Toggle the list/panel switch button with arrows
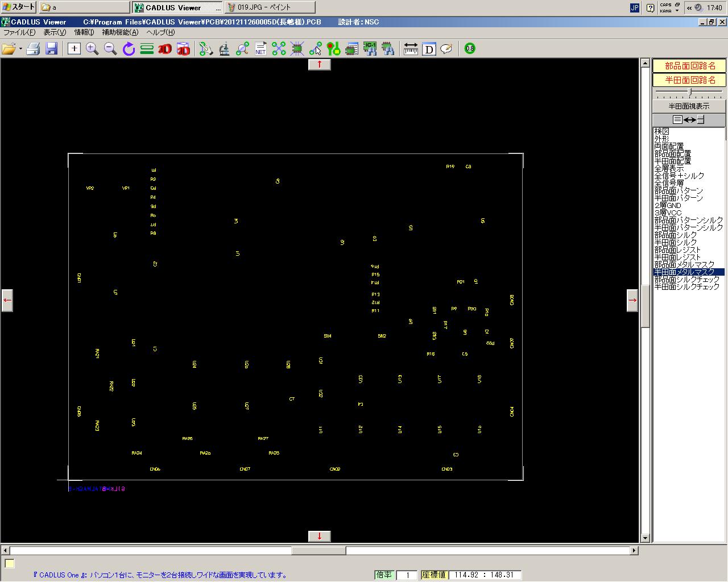728x582 pixels. (x=689, y=119)
